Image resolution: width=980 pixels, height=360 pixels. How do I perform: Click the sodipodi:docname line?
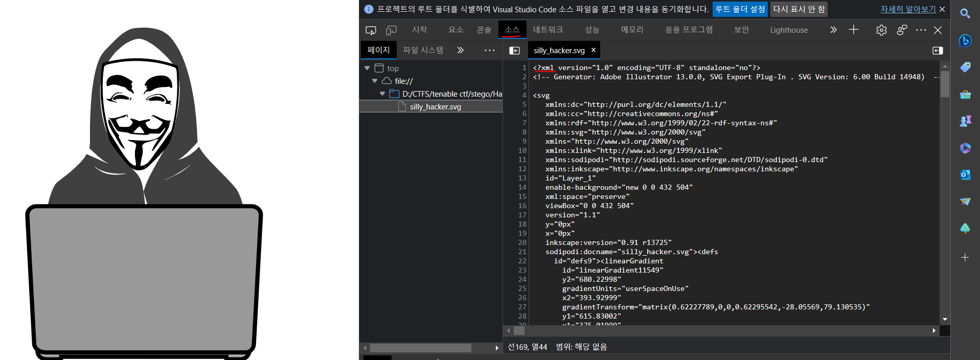(631, 252)
